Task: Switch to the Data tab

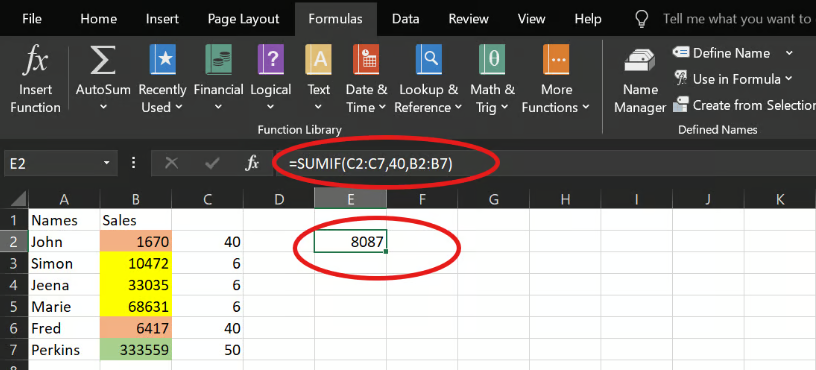Action: (405, 19)
